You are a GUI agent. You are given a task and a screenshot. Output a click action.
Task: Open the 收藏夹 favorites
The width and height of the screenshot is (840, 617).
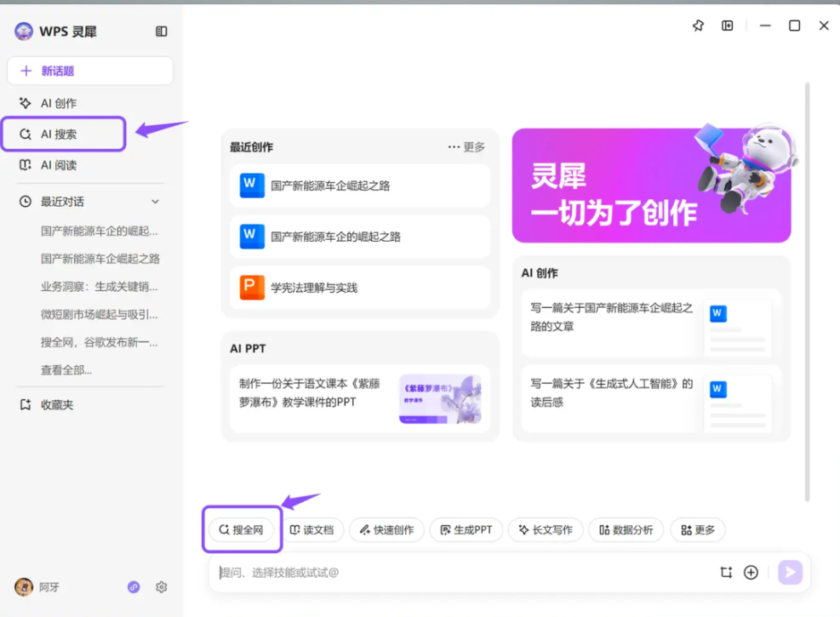pos(57,405)
